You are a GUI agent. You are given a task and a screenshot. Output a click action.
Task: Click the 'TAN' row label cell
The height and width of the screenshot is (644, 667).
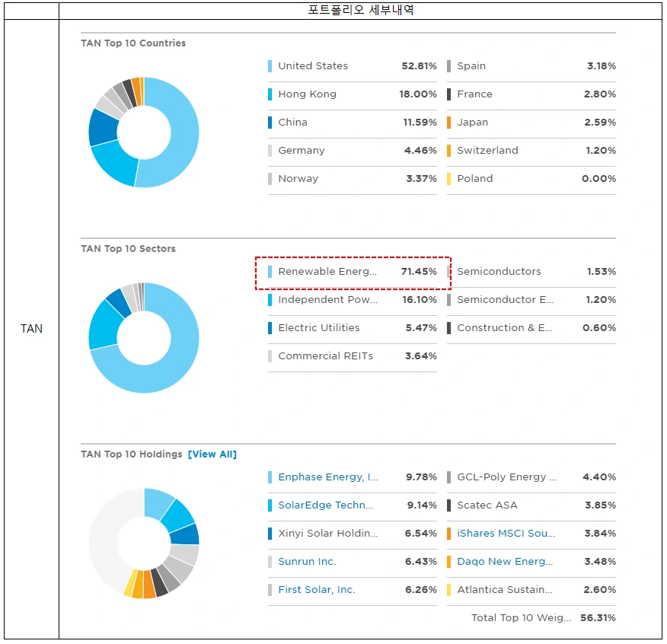[x=31, y=329]
